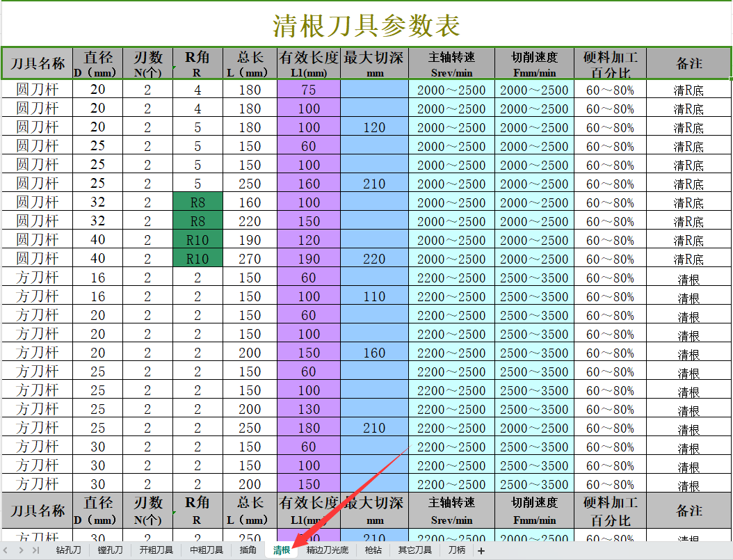The width and height of the screenshot is (733, 560).
Task: Switch to the 刀柄 sheet tab
Action: [x=456, y=550]
